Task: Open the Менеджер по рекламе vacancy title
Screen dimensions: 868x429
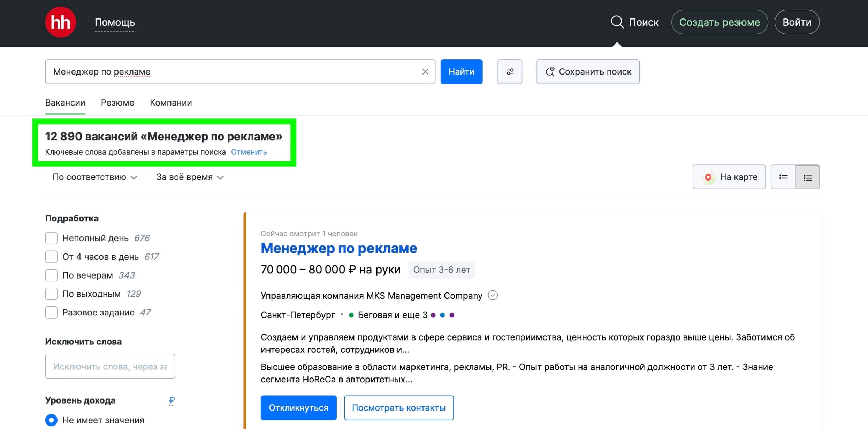Action: click(x=339, y=248)
